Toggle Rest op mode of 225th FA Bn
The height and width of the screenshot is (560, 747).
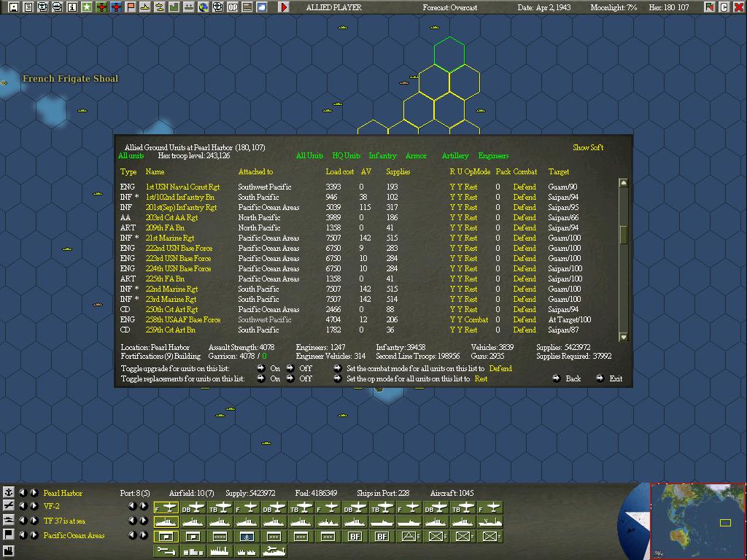(x=471, y=279)
